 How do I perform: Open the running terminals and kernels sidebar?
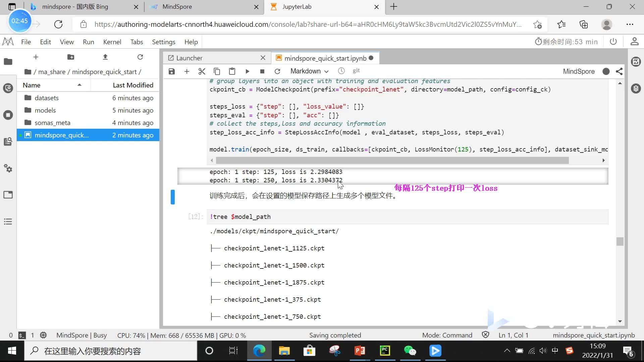pos(8,115)
